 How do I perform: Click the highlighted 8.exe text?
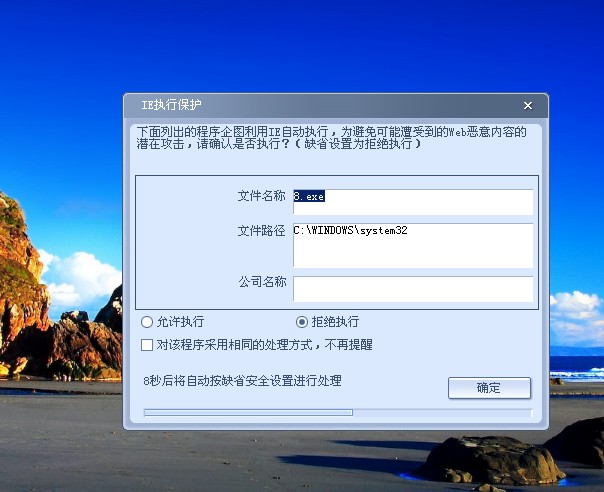309,196
